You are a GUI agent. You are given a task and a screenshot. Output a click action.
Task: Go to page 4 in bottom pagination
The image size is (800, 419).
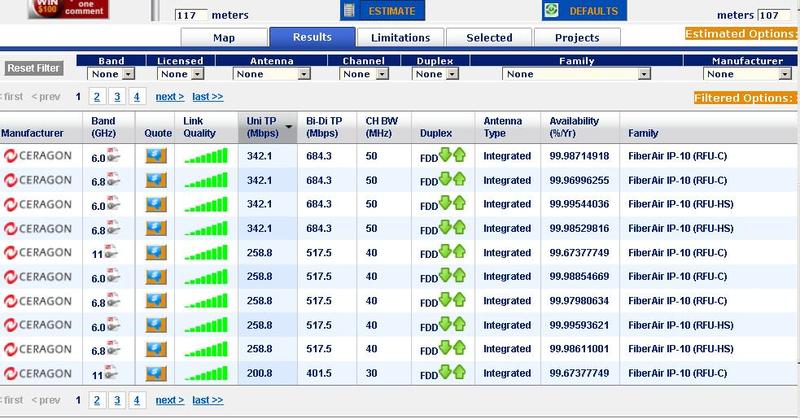tap(137, 400)
